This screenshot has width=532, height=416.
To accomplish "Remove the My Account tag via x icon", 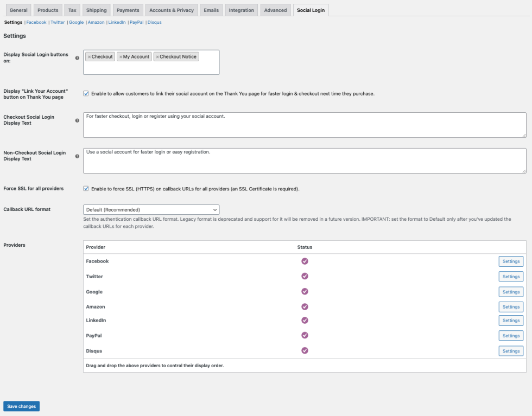I will (121, 57).
